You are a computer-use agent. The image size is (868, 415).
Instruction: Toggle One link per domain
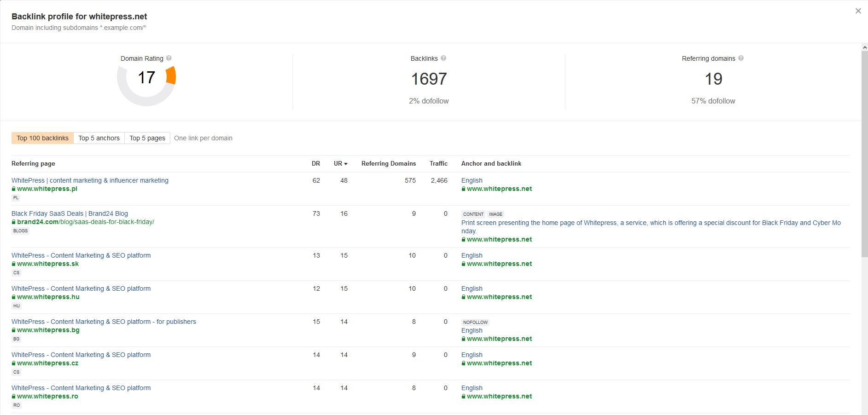pos(203,138)
